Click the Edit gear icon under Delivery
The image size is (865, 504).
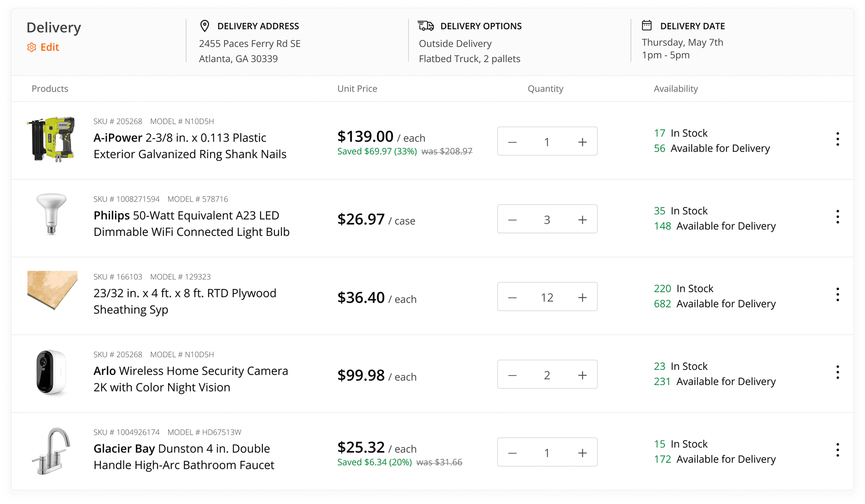coord(32,47)
